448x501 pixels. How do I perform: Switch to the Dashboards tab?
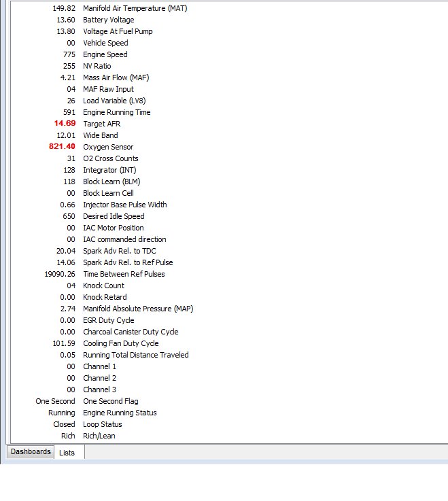coord(31,451)
